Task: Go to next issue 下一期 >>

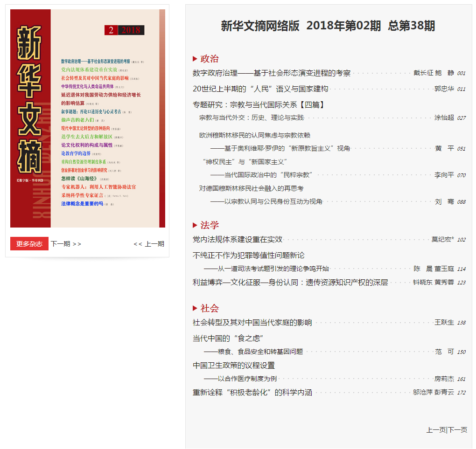Action: [x=66, y=244]
